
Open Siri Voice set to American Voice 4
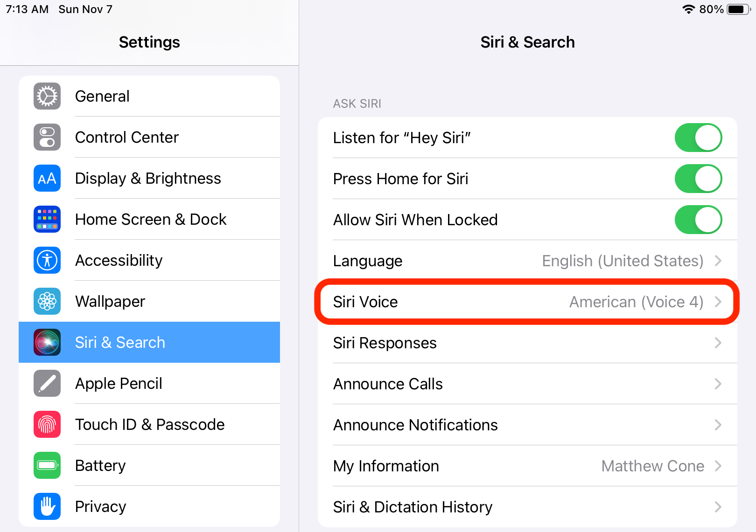coord(526,302)
